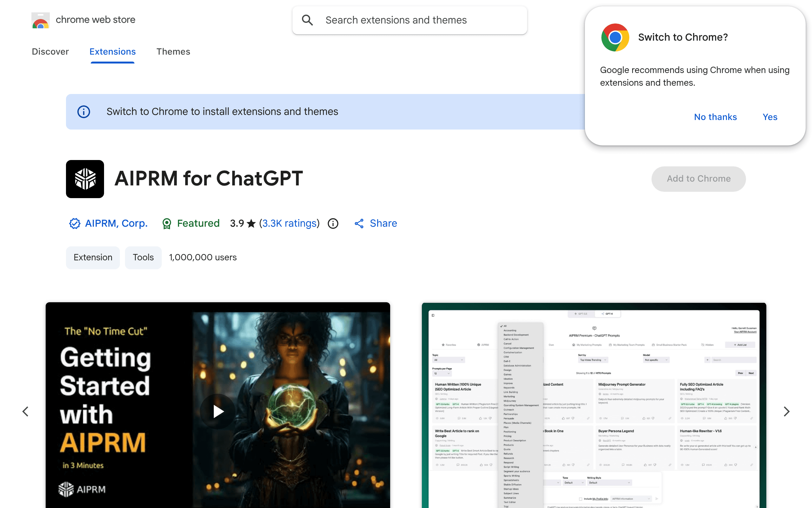Image resolution: width=812 pixels, height=508 pixels.
Task: Click the Featured label
Action: pos(198,224)
